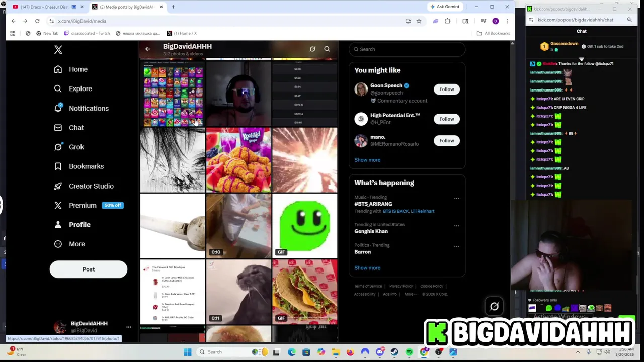The height and width of the screenshot is (362, 644).
Task: Open more options for Genghis Khan trend
Action: point(457,226)
